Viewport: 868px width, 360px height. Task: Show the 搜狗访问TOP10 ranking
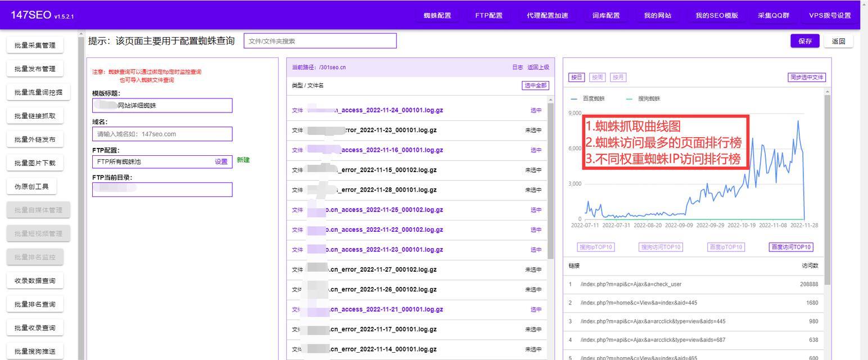coord(661,247)
